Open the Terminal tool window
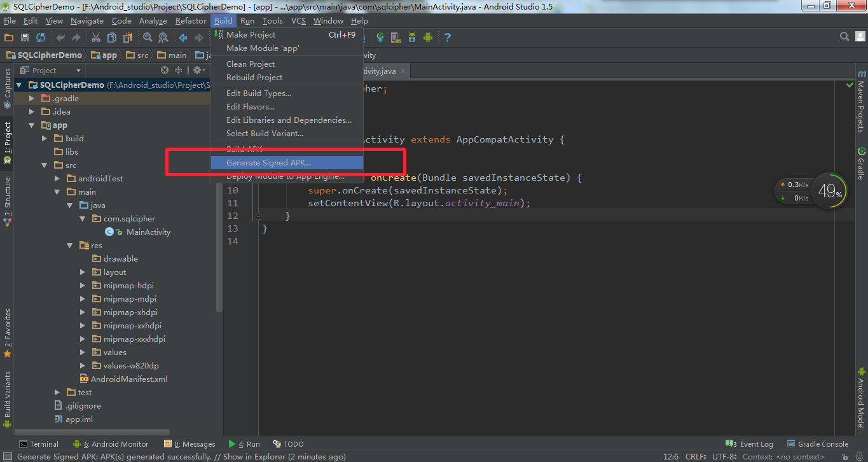Image resolution: width=868 pixels, height=462 pixels. (x=39, y=444)
